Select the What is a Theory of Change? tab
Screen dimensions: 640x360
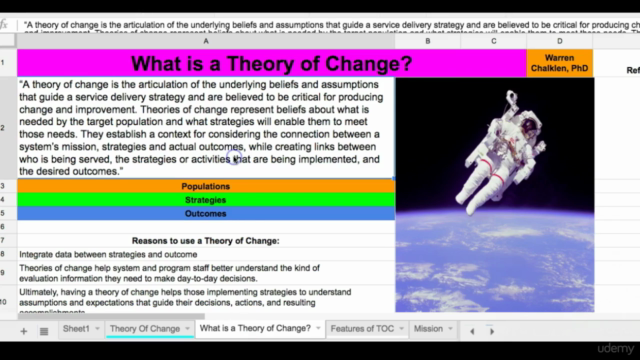click(255, 328)
